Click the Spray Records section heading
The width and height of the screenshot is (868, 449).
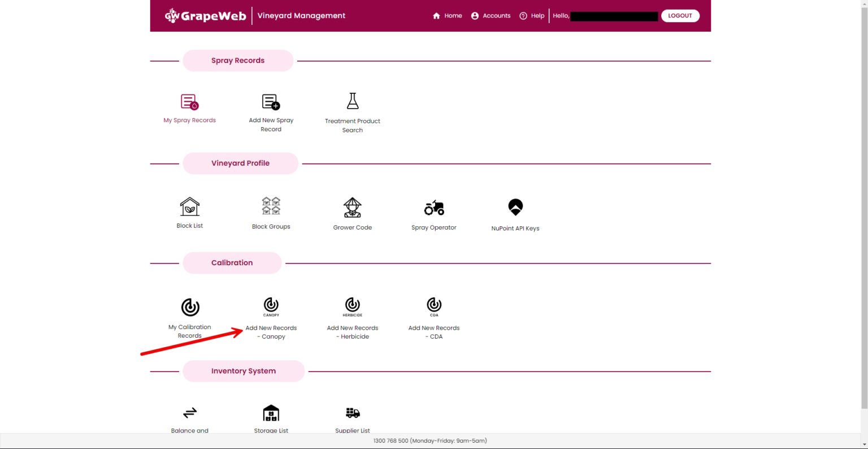pyautogui.click(x=238, y=61)
